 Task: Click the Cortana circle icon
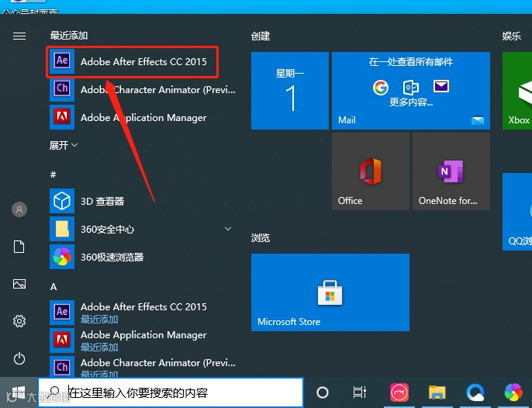click(323, 392)
